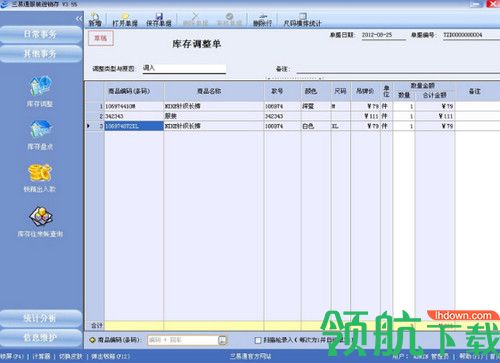This screenshot has width=500, height=363.
Task: Click the 备注 remarks line field
Action: 398,69
